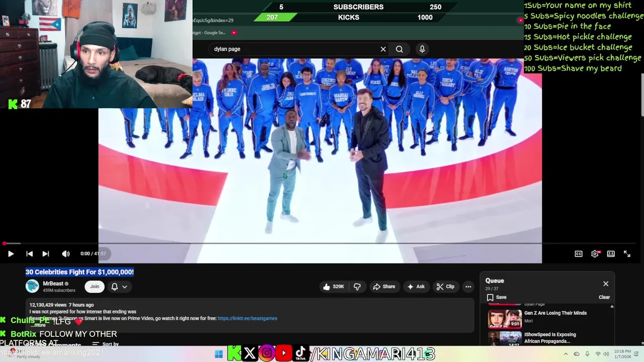Select the video title '30 Celebrities Fight For $1,000,000!'
644x362 pixels.
[79, 272]
